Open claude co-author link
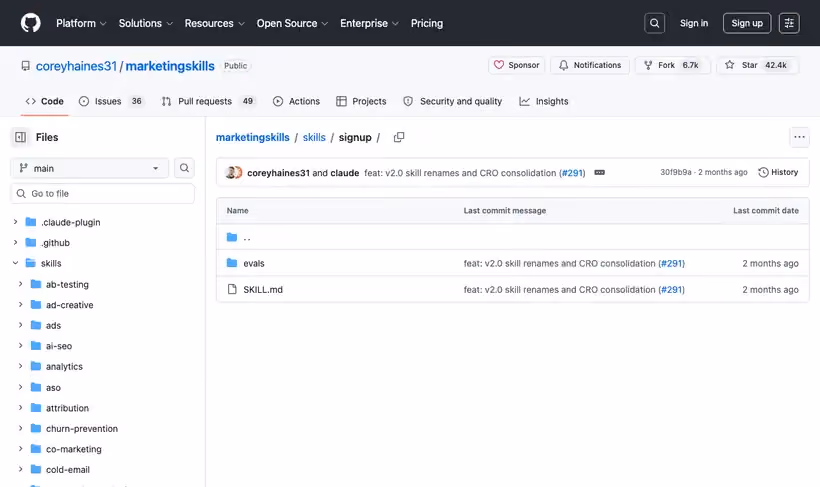 (345, 173)
